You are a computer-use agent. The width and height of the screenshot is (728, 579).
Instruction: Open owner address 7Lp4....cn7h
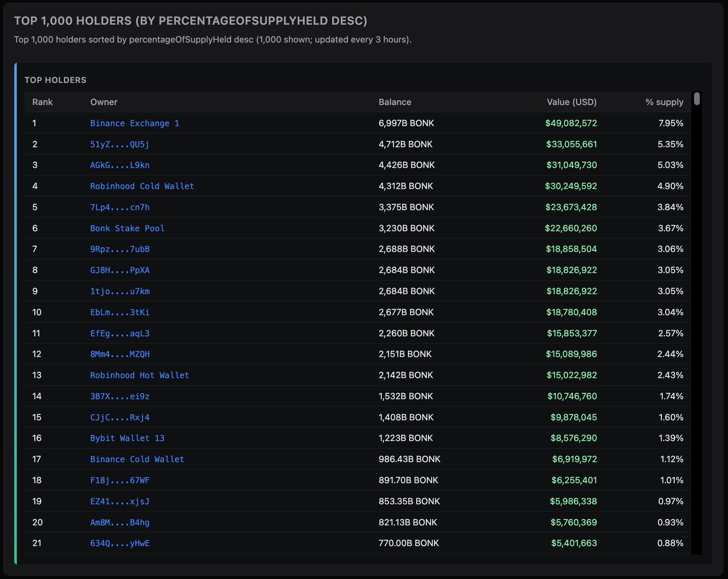(120, 207)
